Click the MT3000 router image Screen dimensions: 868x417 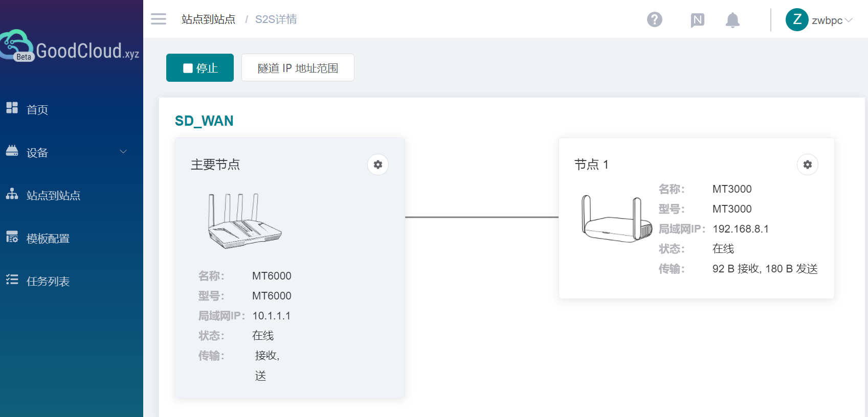click(617, 219)
